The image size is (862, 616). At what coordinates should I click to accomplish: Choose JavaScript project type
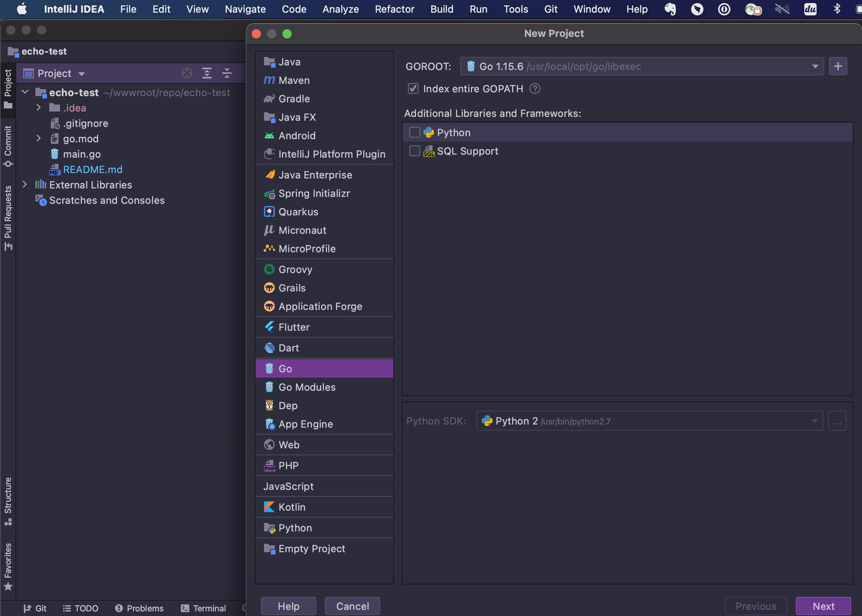click(324, 486)
